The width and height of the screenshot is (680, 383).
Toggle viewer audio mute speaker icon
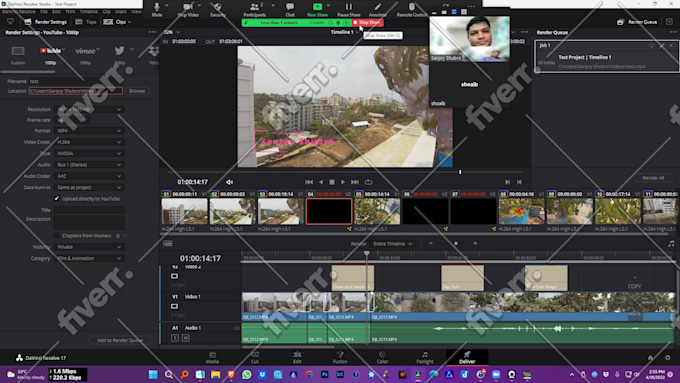coord(229,182)
